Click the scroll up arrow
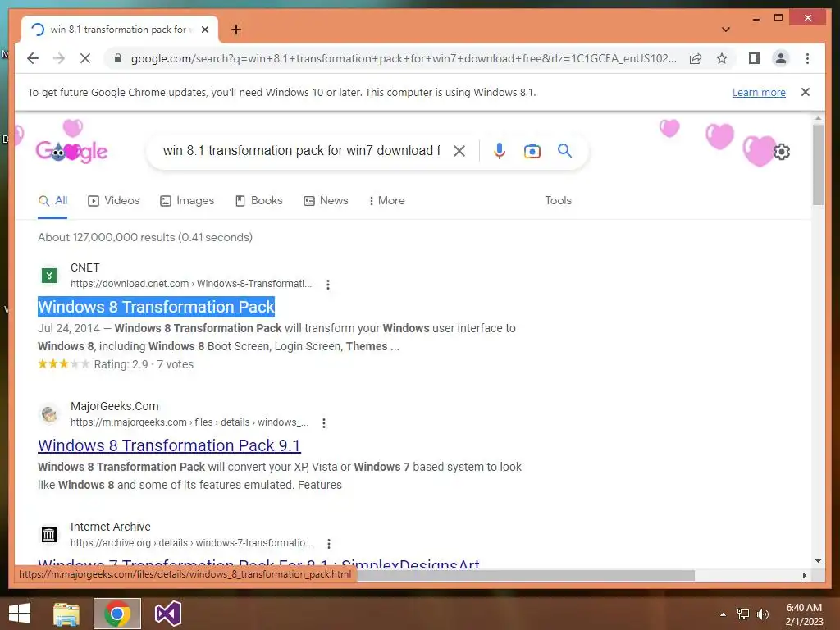This screenshot has height=630, width=840. tap(818, 118)
